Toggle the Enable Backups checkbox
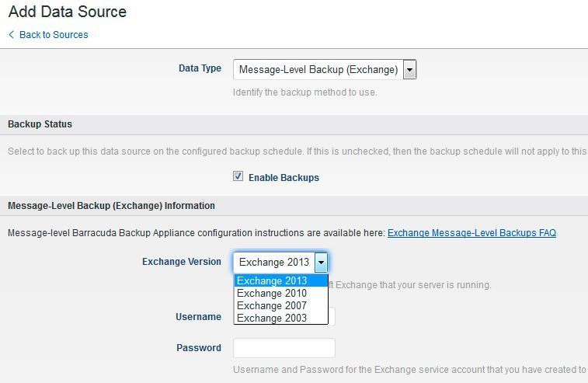The height and width of the screenshot is (383, 588). tap(238, 176)
